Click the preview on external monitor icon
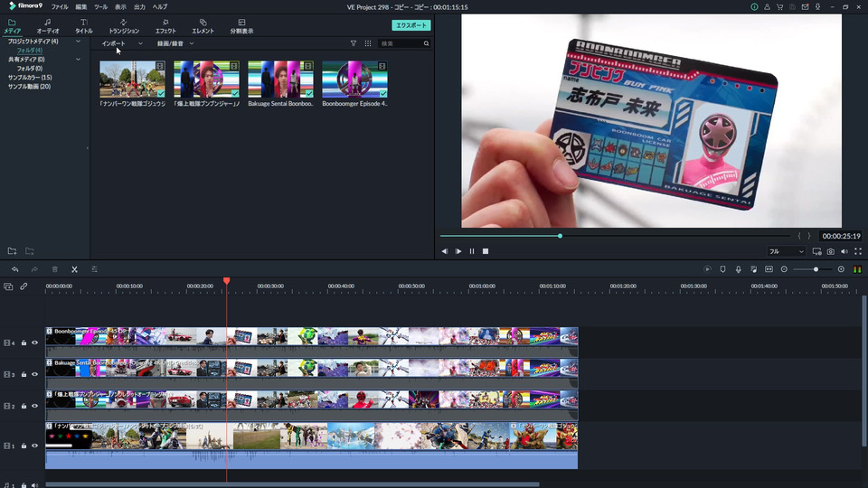Image resolution: width=868 pixels, height=488 pixels. [x=816, y=252]
